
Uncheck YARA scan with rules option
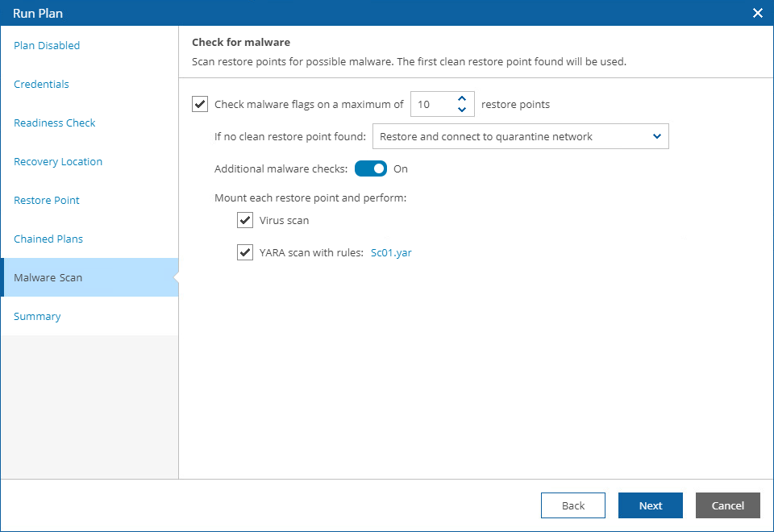pyautogui.click(x=245, y=252)
